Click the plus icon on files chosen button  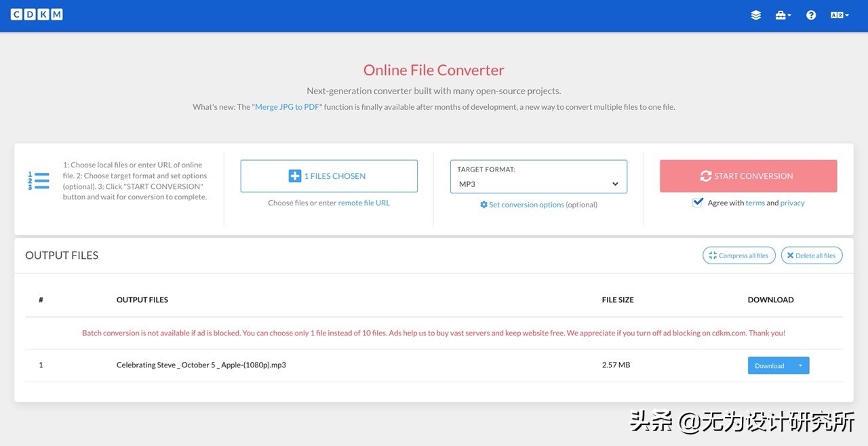pyautogui.click(x=295, y=176)
